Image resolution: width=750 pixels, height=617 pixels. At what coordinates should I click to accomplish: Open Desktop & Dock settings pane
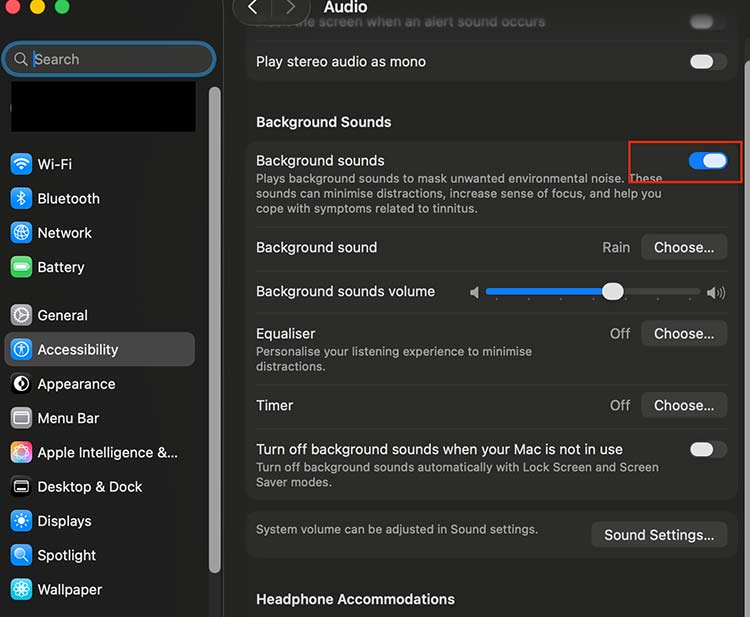(89, 487)
